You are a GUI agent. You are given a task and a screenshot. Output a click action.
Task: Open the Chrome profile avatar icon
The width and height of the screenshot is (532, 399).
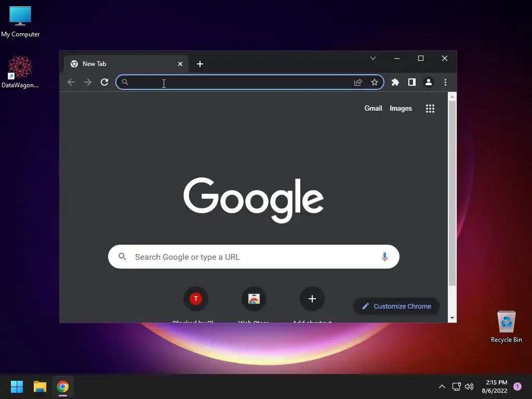pyautogui.click(x=429, y=82)
